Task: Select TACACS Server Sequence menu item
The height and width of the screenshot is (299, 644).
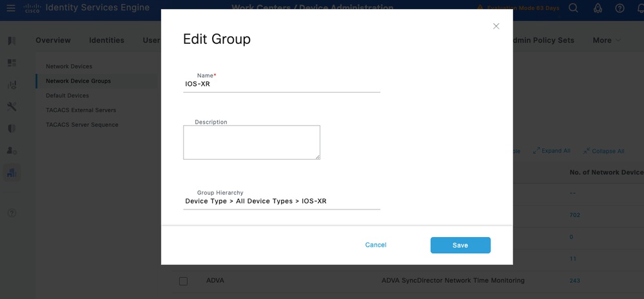Action: [x=82, y=124]
